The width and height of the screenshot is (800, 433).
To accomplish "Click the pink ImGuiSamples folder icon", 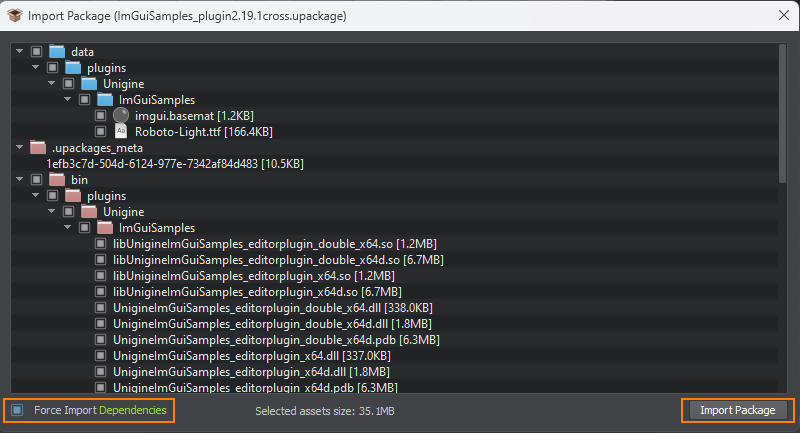I will 105,227.
